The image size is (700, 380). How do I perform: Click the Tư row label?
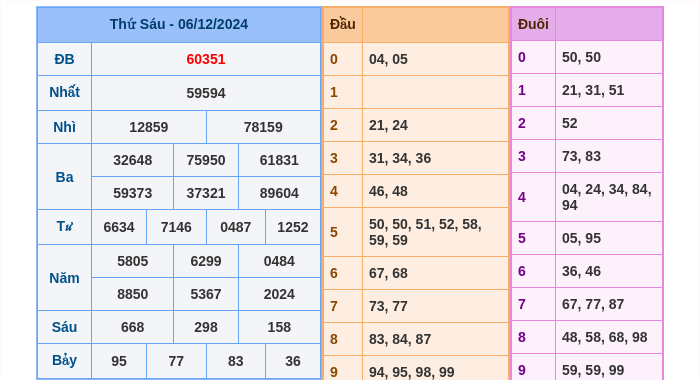(x=64, y=226)
